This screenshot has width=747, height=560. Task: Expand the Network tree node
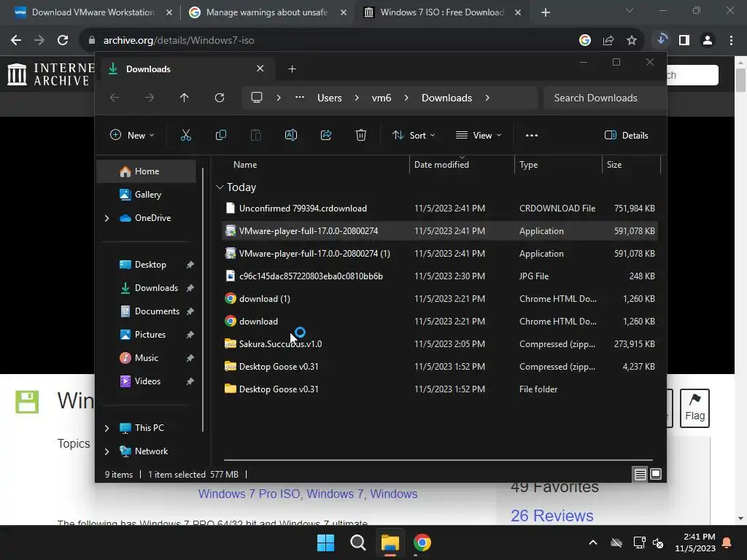[107, 451]
